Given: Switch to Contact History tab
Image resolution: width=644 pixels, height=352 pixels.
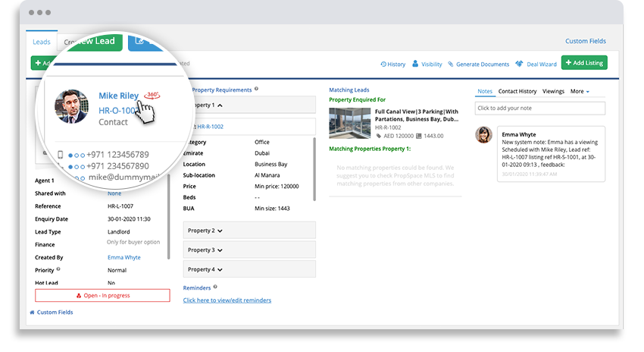Looking at the screenshot, I should pyautogui.click(x=517, y=91).
